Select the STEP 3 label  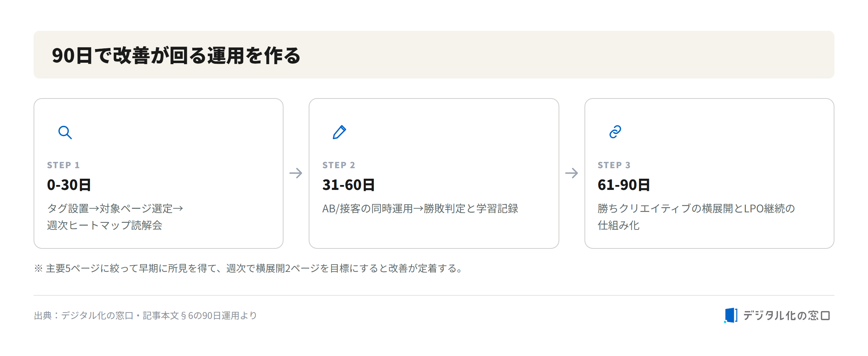click(614, 165)
